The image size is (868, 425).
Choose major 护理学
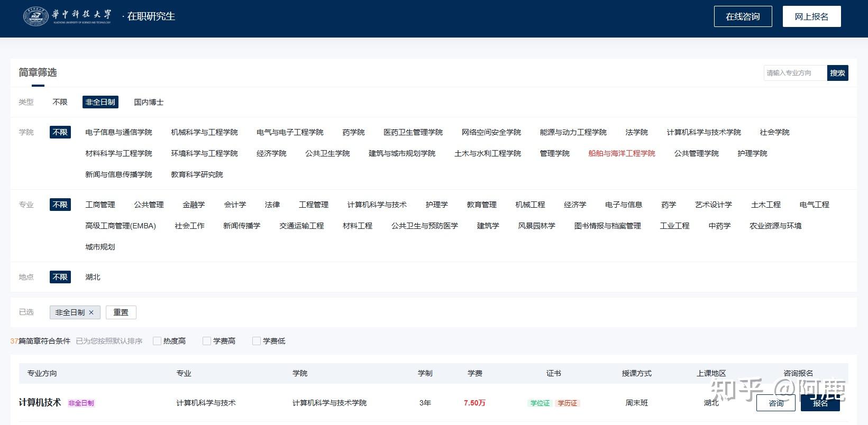pos(437,205)
